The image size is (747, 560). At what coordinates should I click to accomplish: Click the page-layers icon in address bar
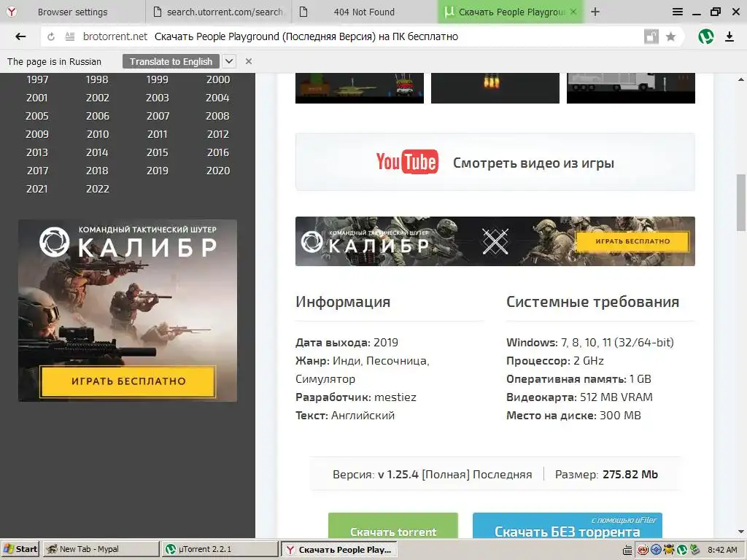(651, 36)
